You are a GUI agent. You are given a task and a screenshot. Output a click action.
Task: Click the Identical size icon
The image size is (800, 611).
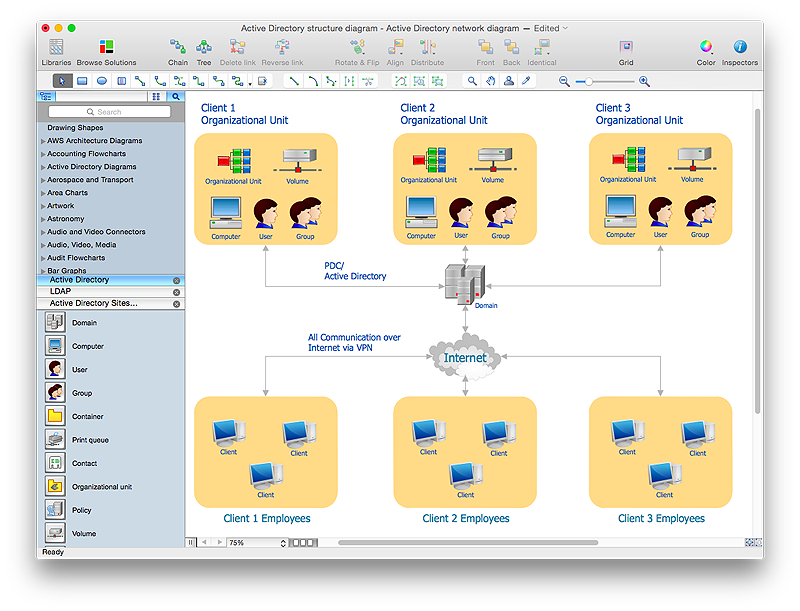[541, 52]
